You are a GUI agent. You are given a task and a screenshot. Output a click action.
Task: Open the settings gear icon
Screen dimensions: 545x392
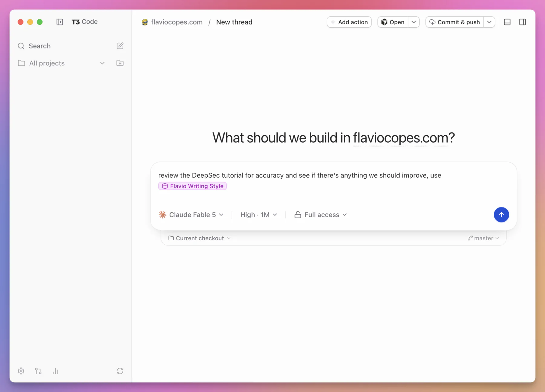click(x=21, y=371)
